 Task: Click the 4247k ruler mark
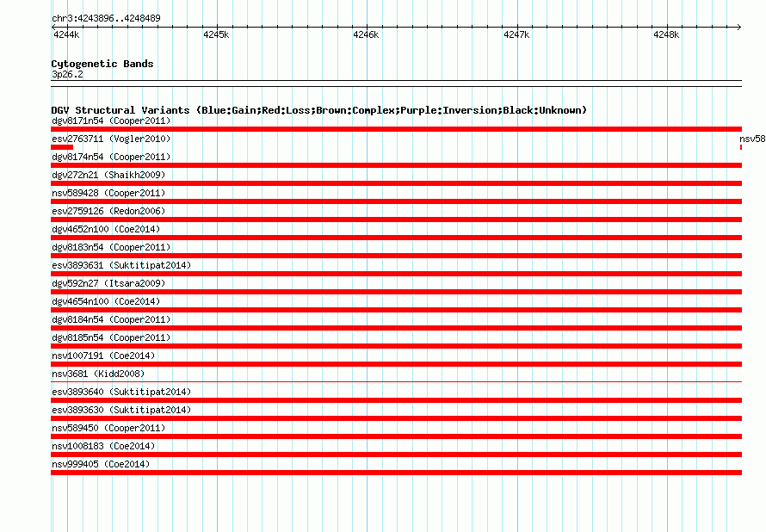pyautogui.click(x=516, y=34)
